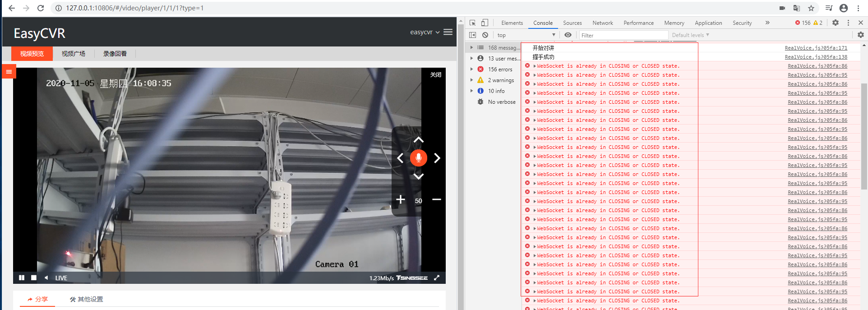Viewport: 868px width, 310px height.
Task: Close video with 关闭 button
Action: [435, 74]
